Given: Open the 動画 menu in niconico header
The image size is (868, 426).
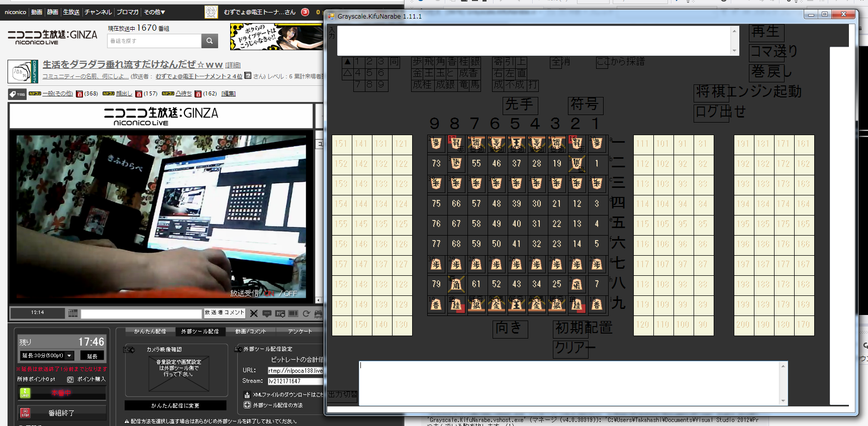Looking at the screenshot, I should click(x=37, y=12).
